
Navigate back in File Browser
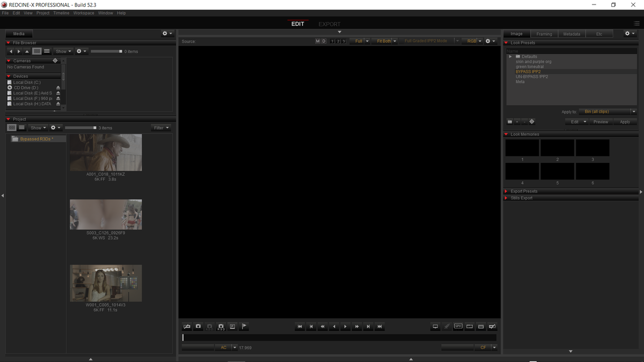click(11, 51)
